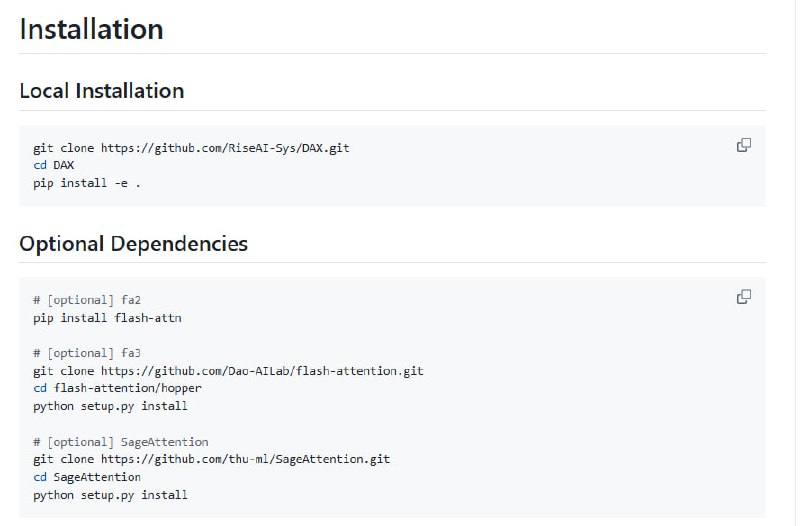The height and width of the screenshot is (526, 800).
Task: Click the thu-ml/SageAttention.git URL text
Action: [x=245, y=459]
